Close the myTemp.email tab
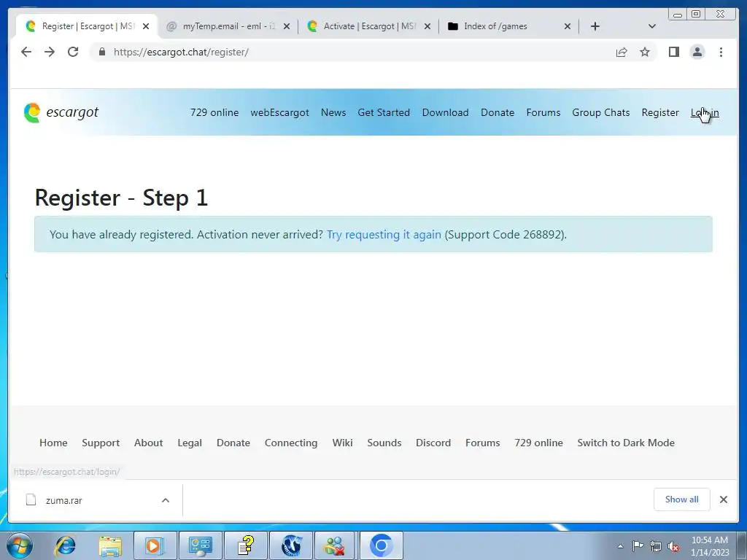The height and width of the screenshot is (560, 747). click(x=286, y=26)
